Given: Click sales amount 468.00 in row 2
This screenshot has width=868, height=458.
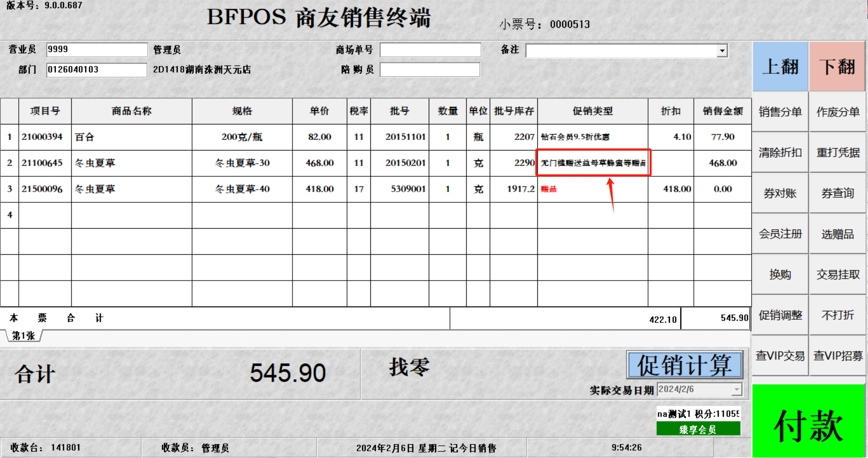Looking at the screenshot, I should 723,163.
